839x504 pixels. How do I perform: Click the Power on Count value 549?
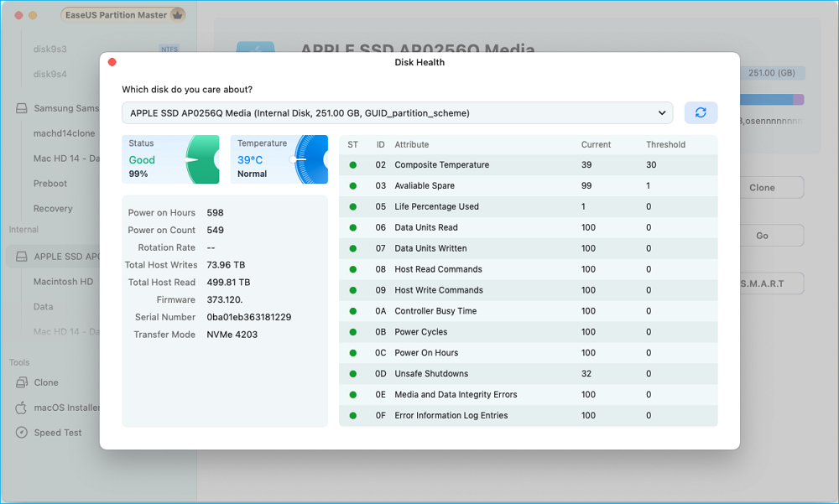point(215,230)
